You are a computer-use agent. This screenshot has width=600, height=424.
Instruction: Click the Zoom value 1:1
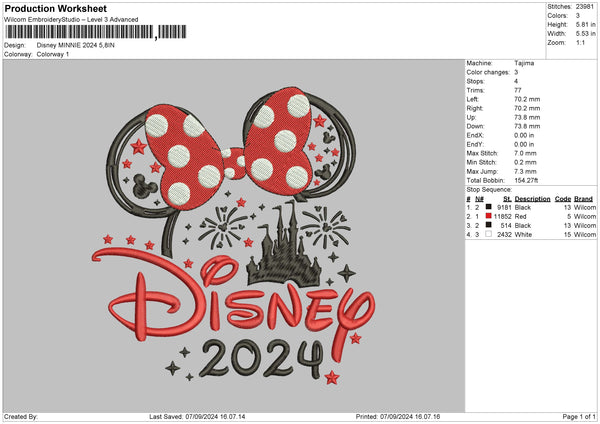click(580, 43)
